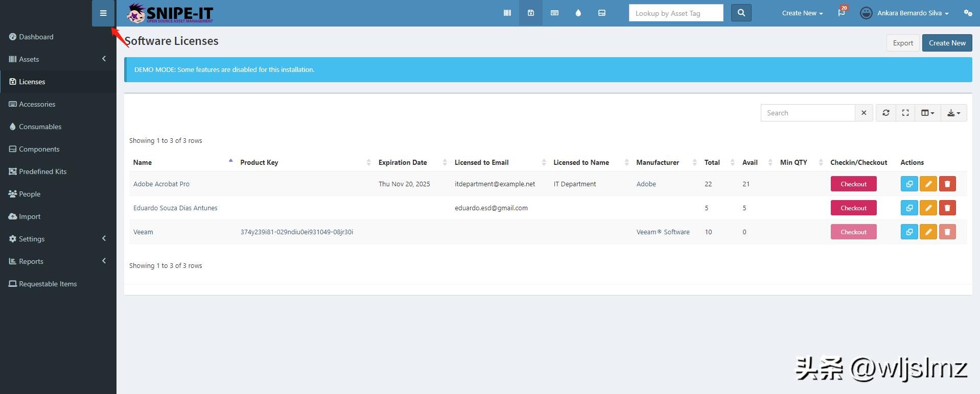This screenshot has height=394, width=980.
Task: Go to Dashboard in the sidebar
Action: click(36, 37)
